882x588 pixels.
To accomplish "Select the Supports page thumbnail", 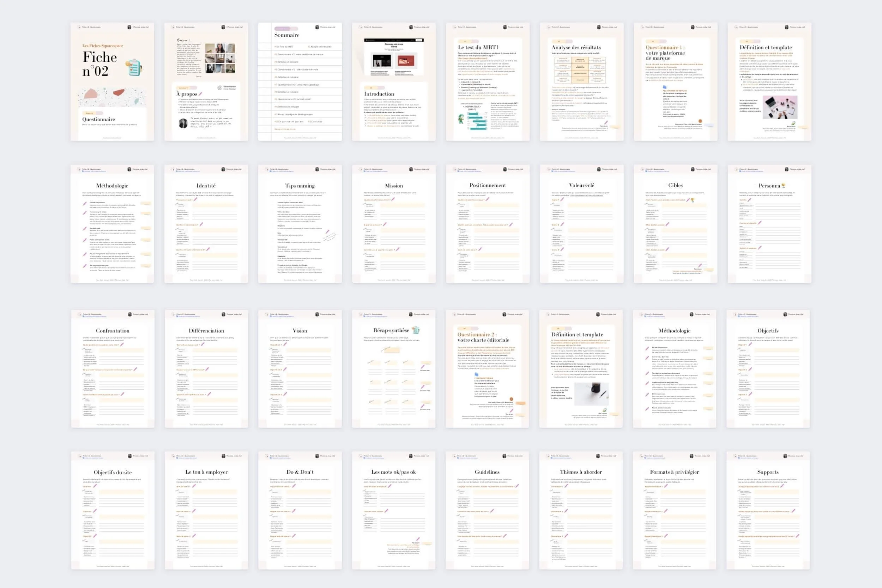I will tap(768, 510).
